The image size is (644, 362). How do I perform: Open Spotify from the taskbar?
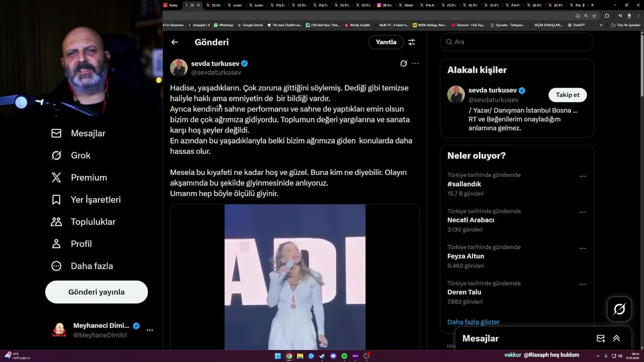[344, 356]
